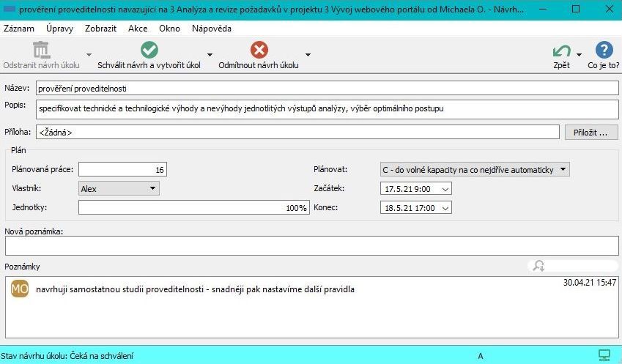The image size is (622, 364).
Task: Open the Záznam menu
Action: tap(19, 29)
